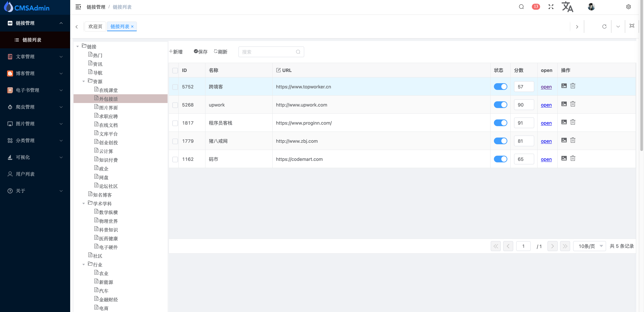Click the image icon for upwork row
This screenshot has height=312, width=644.
tap(564, 104)
